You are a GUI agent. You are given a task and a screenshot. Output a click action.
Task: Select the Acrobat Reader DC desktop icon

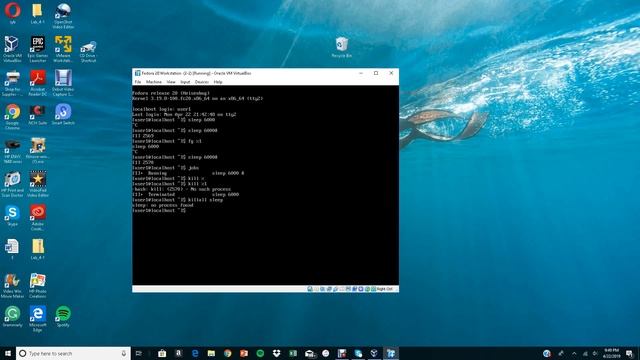click(x=38, y=83)
